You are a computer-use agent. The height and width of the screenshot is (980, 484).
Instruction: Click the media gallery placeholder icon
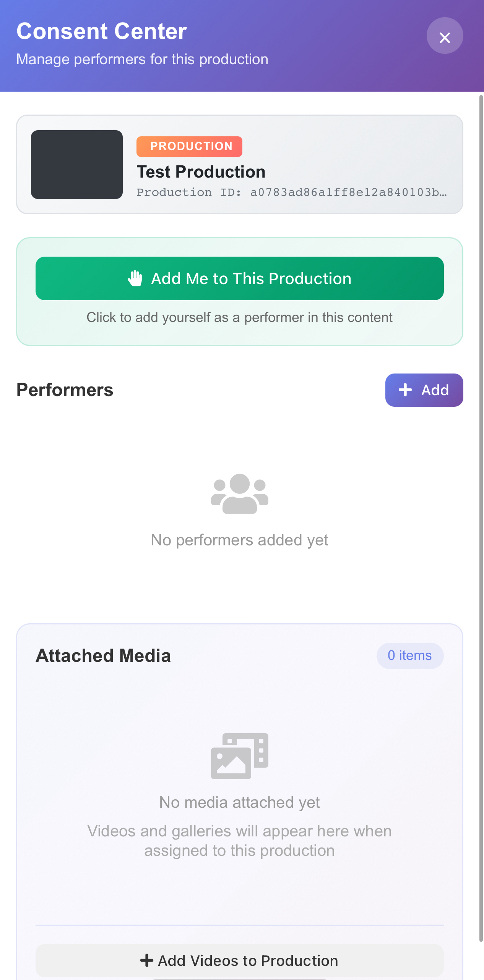240,756
